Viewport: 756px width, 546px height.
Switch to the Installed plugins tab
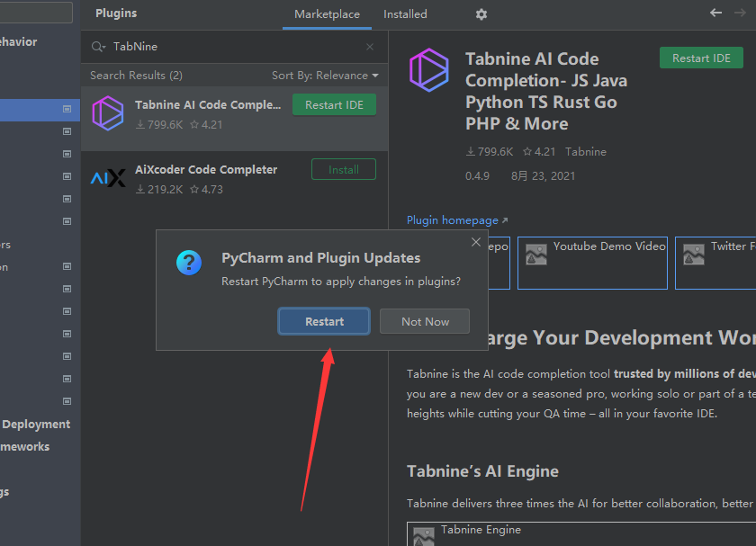[x=405, y=14]
